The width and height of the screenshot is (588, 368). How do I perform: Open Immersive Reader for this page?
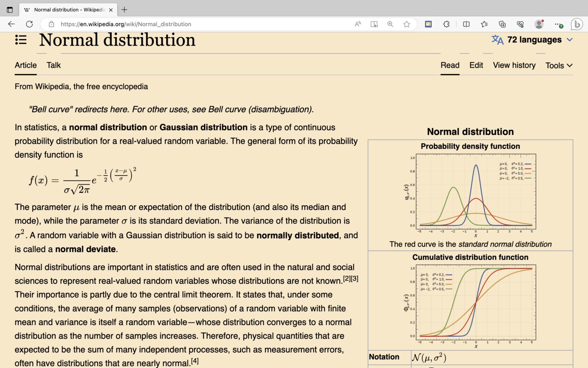(x=374, y=24)
